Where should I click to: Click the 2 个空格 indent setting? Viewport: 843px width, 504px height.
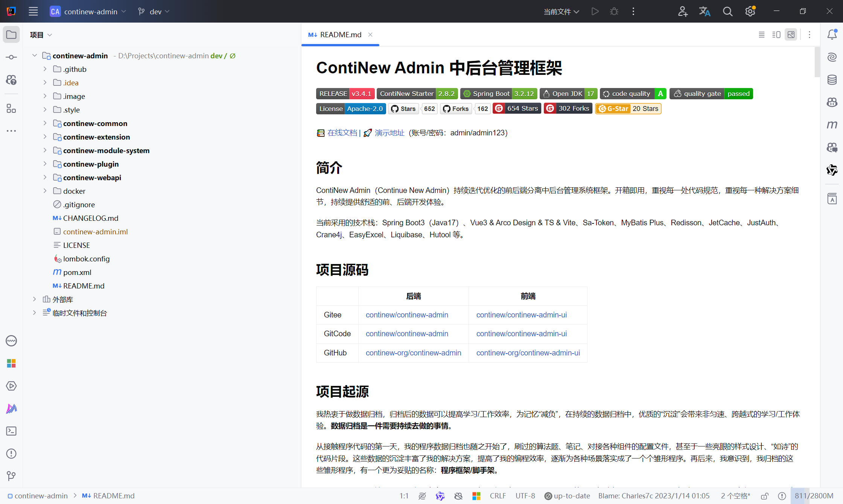(735, 496)
